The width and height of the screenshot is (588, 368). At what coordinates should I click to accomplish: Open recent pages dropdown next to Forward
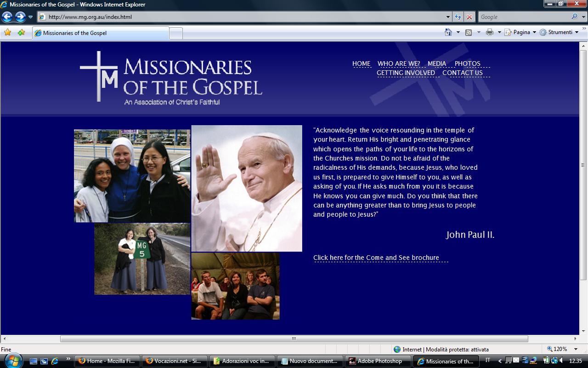pyautogui.click(x=31, y=17)
